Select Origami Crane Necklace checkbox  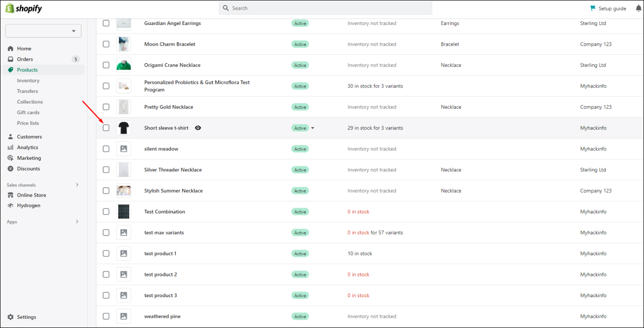[x=106, y=65]
